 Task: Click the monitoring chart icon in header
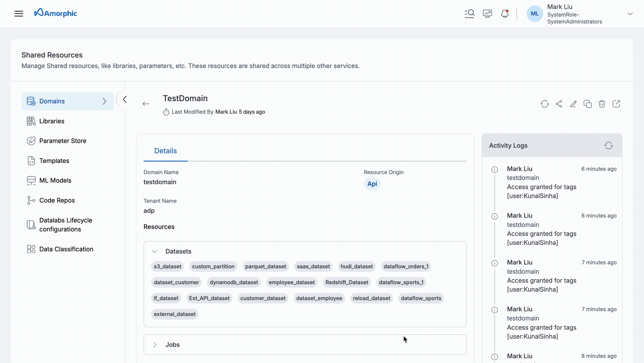pos(487,13)
